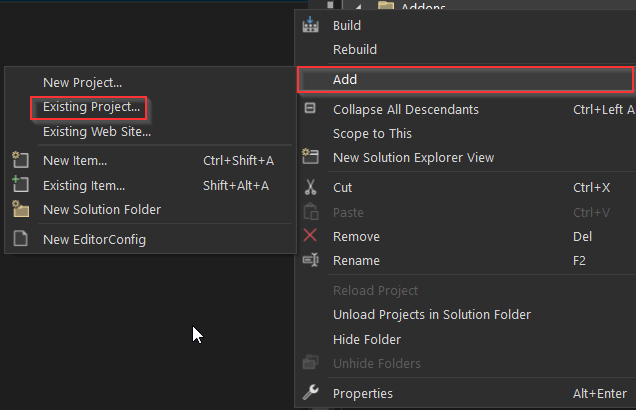Open the Add submenu entry
Image resolution: width=636 pixels, height=410 pixels.
click(x=465, y=79)
